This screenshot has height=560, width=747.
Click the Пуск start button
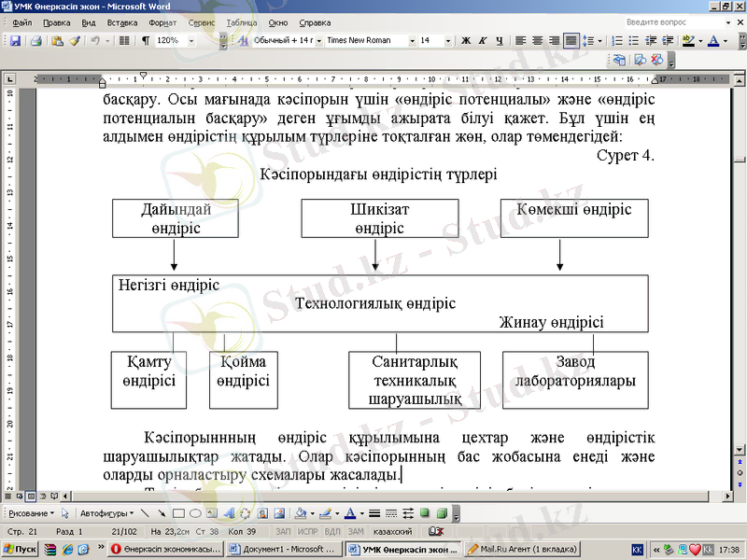click(x=20, y=550)
